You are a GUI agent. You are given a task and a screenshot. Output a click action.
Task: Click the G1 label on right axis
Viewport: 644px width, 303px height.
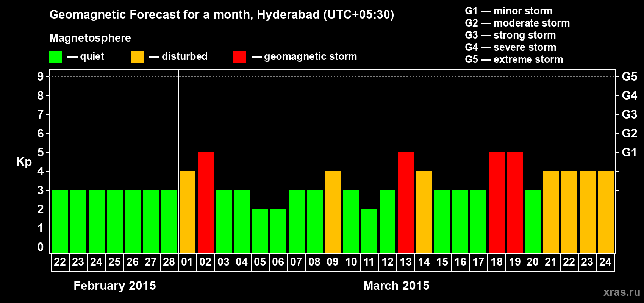pyautogui.click(x=630, y=152)
